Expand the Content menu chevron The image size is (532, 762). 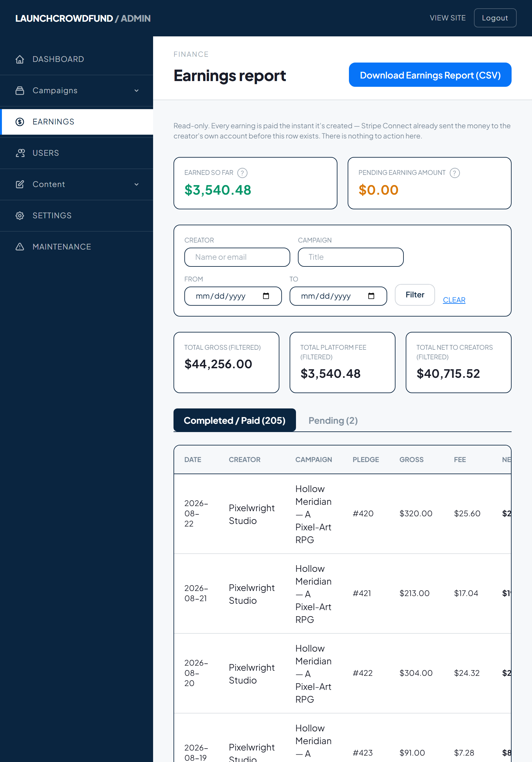click(x=136, y=184)
